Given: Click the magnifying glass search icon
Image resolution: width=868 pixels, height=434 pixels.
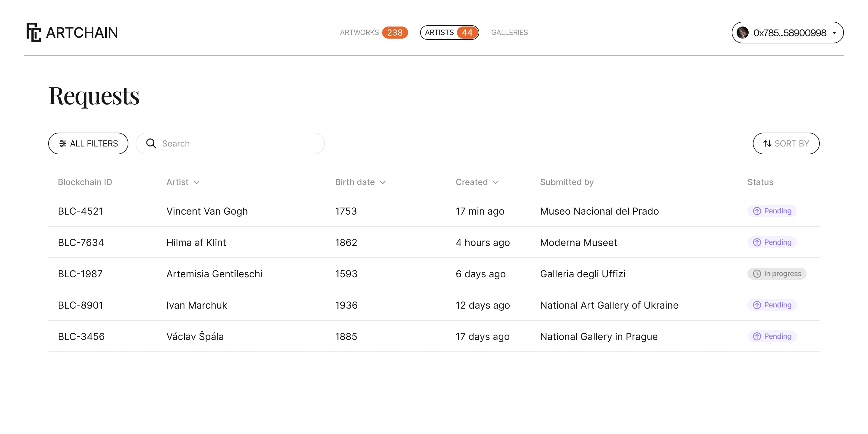Looking at the screenshot, I should 151,143.
